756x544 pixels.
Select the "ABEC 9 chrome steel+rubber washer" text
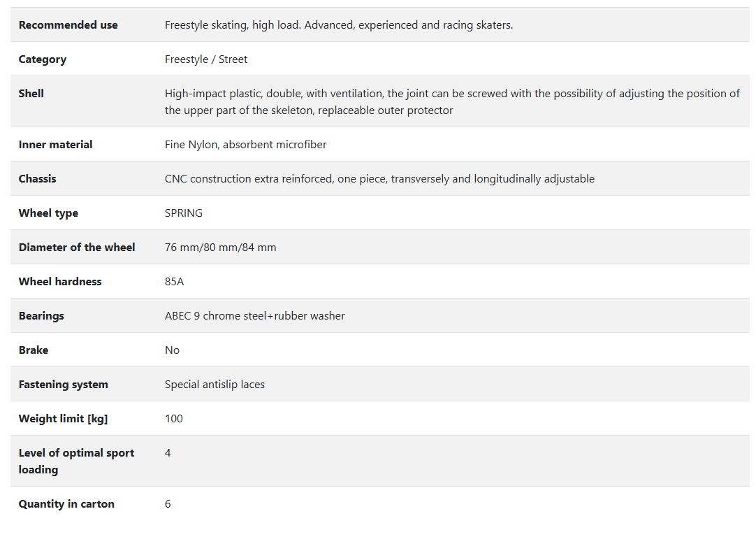pyautogui.click(x=255, y=316)
